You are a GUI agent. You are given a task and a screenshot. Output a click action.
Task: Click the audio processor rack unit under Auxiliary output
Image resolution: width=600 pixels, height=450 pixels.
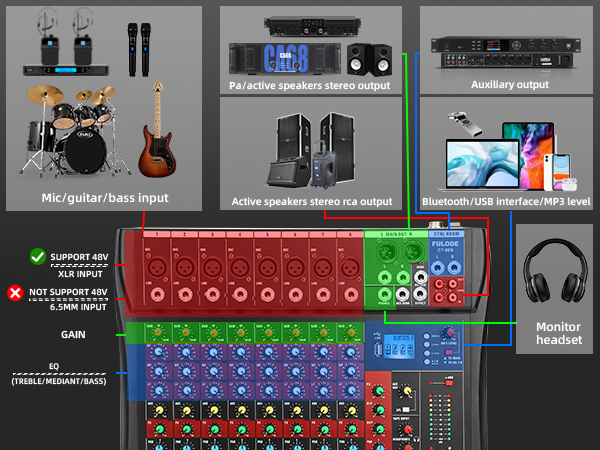(x=506, y=52)
